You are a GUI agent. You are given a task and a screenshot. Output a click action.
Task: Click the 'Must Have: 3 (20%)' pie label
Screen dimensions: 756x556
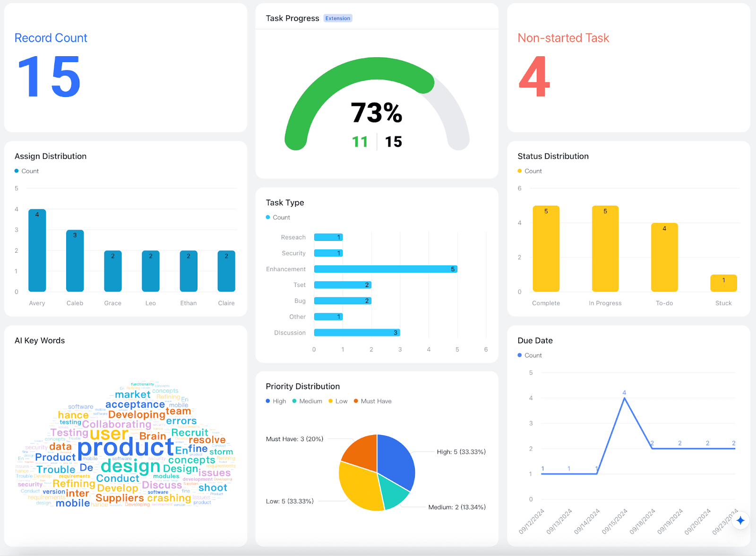coord(295,439)
